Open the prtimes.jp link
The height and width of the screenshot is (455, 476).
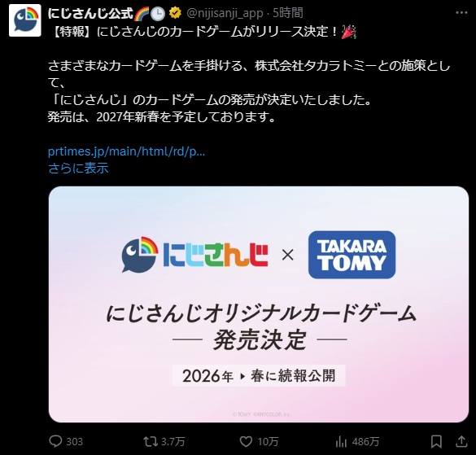pyautogui.click(x=127, y=151)
